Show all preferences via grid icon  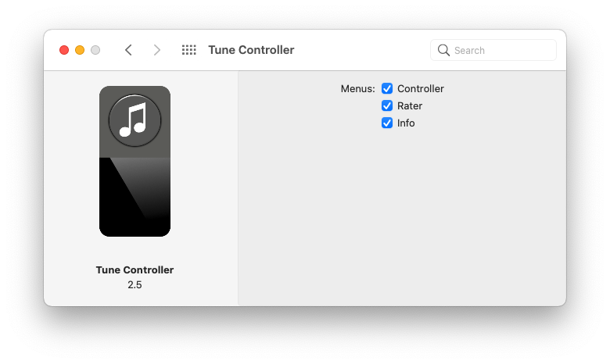tap(188, 50)
